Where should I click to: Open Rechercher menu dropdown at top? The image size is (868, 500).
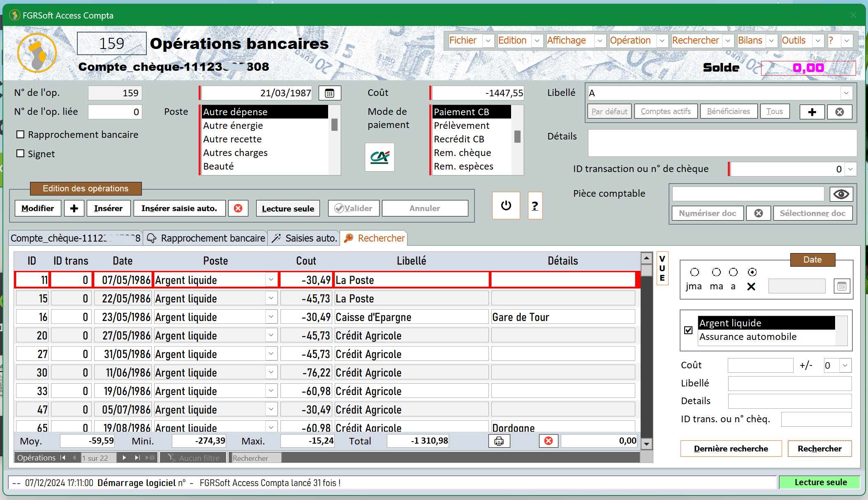728,41
